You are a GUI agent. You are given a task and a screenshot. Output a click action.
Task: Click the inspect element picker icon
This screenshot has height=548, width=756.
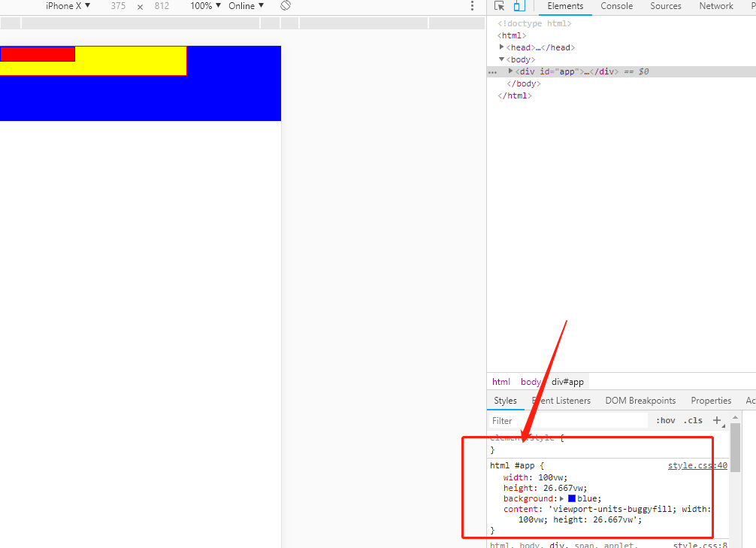(500, 6)
